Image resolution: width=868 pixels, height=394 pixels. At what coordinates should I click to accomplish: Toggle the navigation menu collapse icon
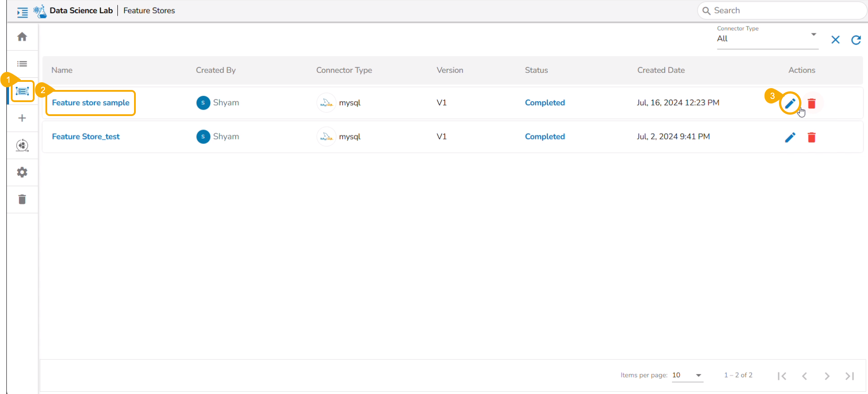coord(22,12)
